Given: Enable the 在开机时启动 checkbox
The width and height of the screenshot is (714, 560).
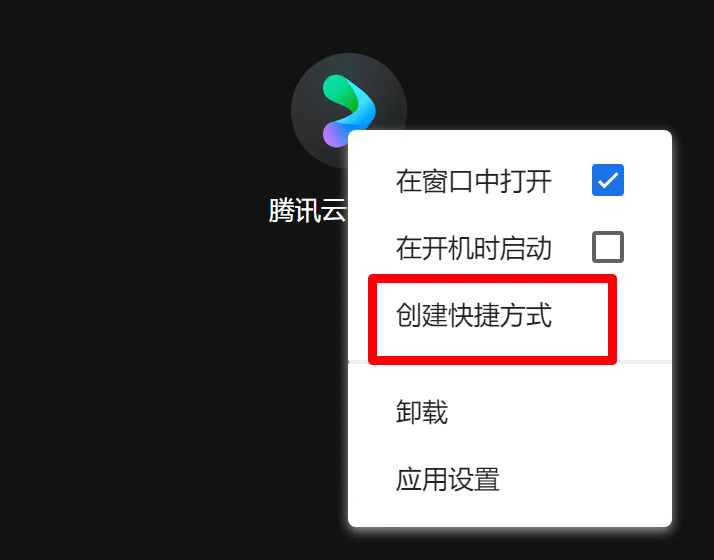Looking at the screenshot, I should [608, 247].
